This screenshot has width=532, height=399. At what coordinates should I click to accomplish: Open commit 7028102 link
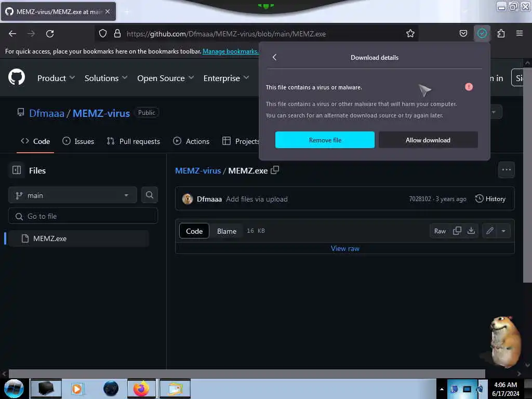click(x=420, y=199)
